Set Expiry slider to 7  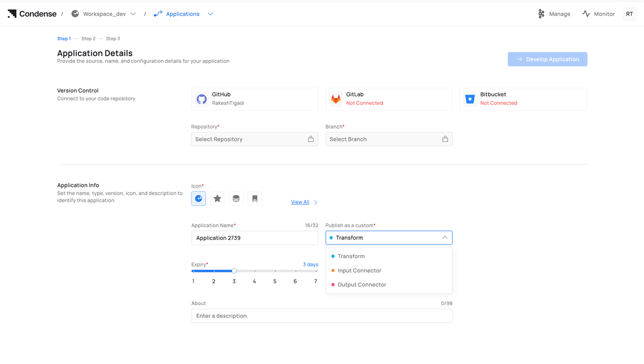coord(316,271)
